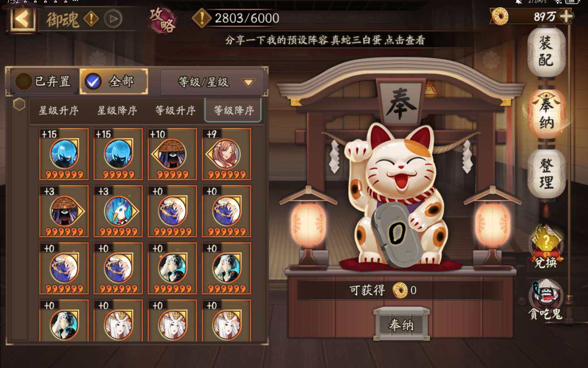
Task: Tap the plus icon to add coins
Action: [566, 17]
